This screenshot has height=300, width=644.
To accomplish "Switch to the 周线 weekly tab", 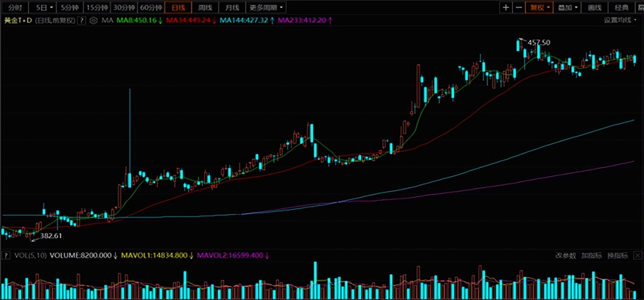I will coord(205,7).
